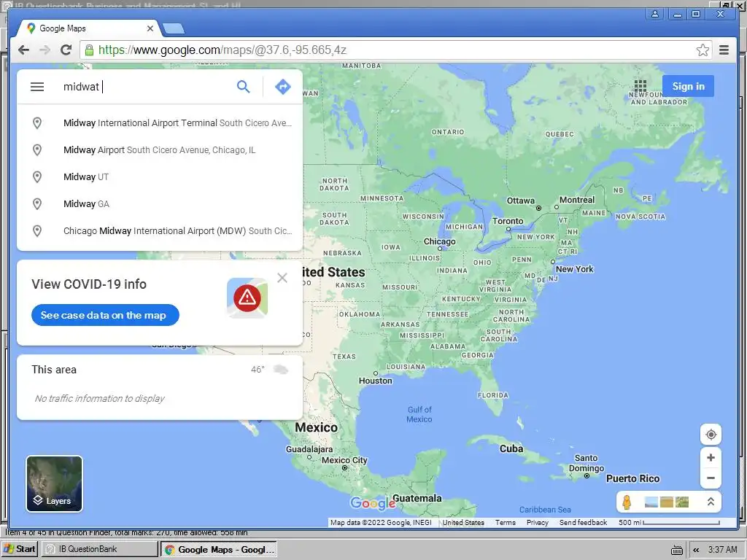747x560 pixels.
Task: Select Midway International Airport Terminal suggestion
Action: coord(160,122)
